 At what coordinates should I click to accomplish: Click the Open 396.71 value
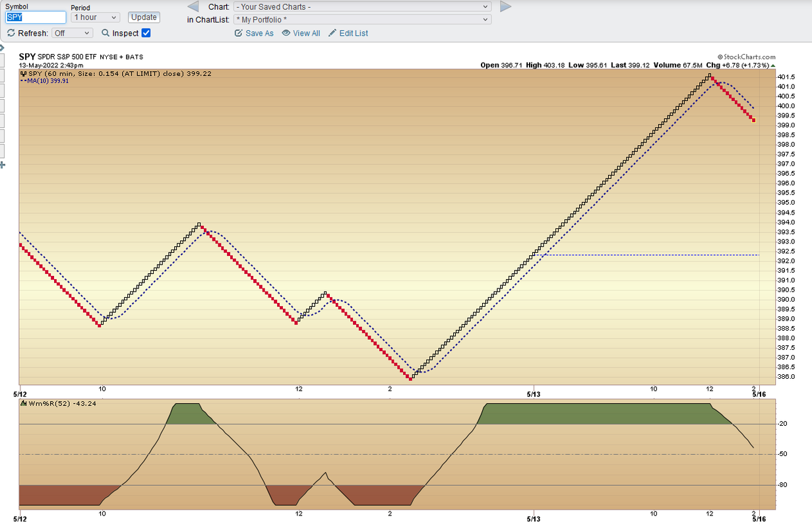pyautogui.click(x=501, y=65)
